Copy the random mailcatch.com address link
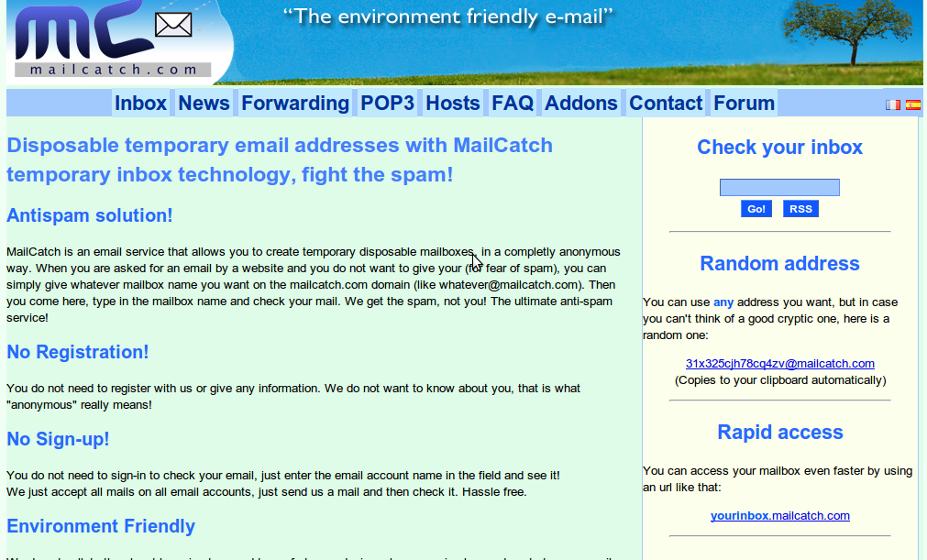This screenshot has width=927, height=560. tap(779, 364)
